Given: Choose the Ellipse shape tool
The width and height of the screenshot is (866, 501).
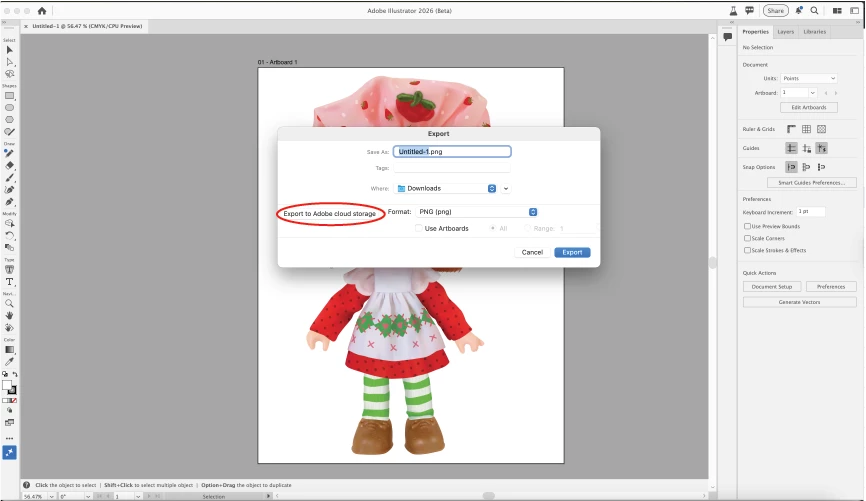Looking at the screenshot, I should [9, 108].
